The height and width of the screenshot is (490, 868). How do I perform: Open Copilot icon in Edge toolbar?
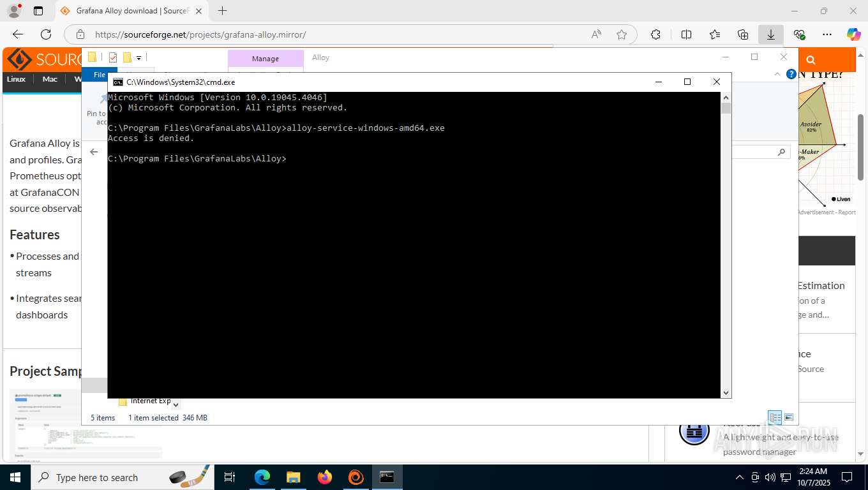tap(853, 34)
